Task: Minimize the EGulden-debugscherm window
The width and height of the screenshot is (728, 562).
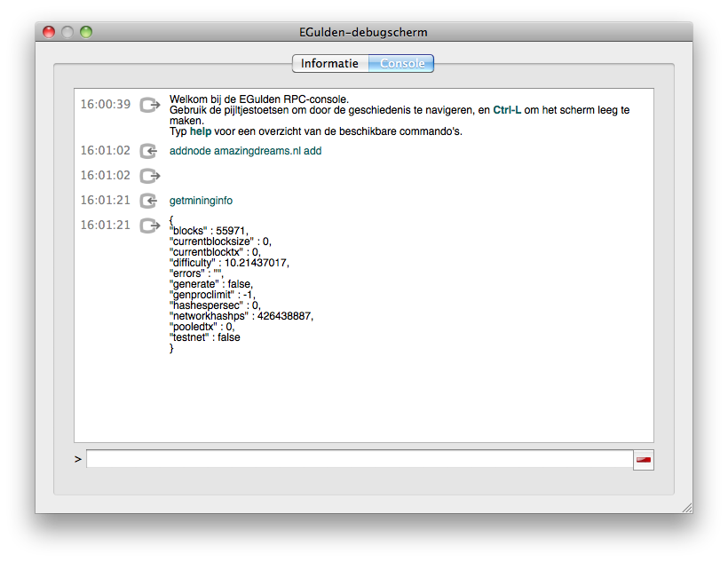Action: click(67, 32)
